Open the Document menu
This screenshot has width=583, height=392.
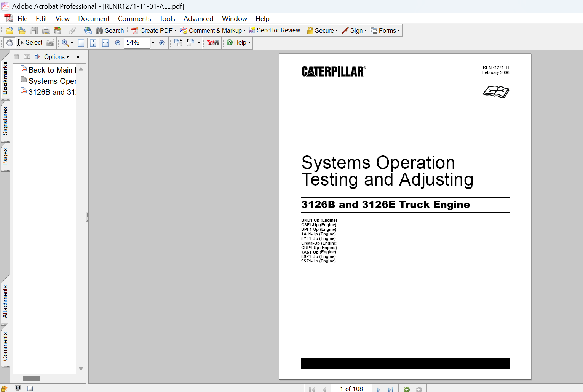[94, 19]
